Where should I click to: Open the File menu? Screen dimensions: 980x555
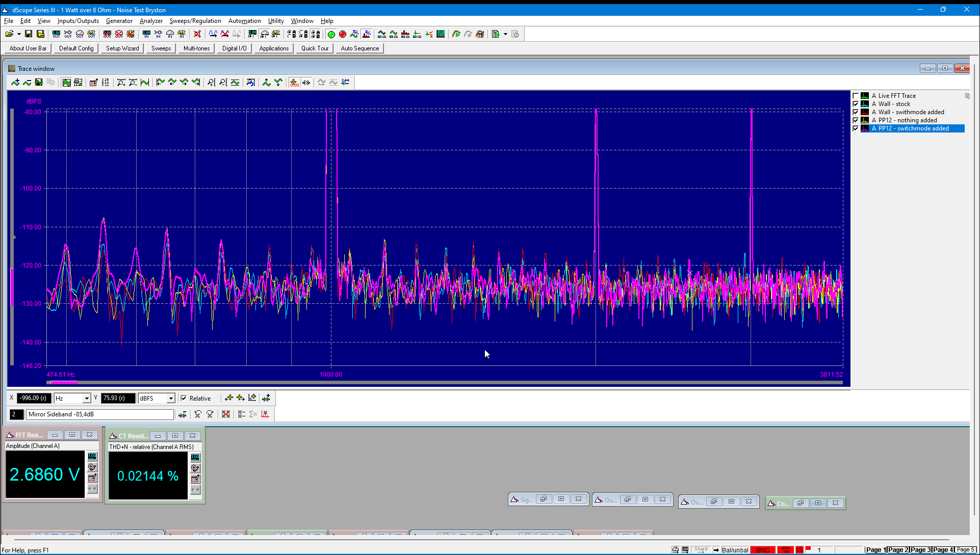point(9,21)
